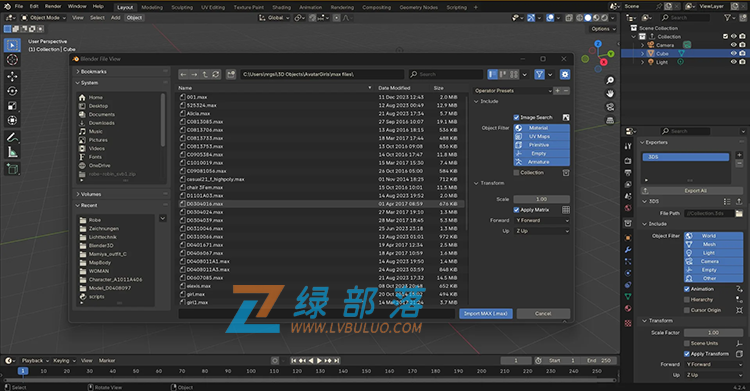750x391 pixels.
Task: Open the Modifiers wrench properties tab
Action: (x=628, y=249)
